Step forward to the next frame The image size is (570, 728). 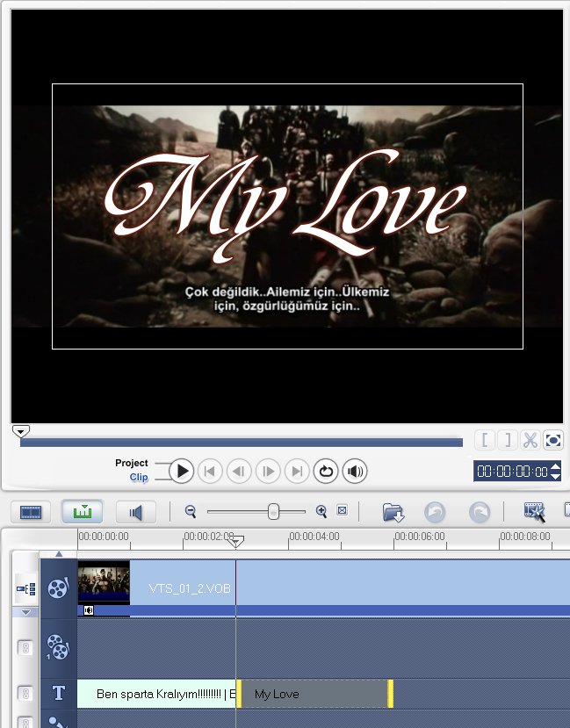268,472
